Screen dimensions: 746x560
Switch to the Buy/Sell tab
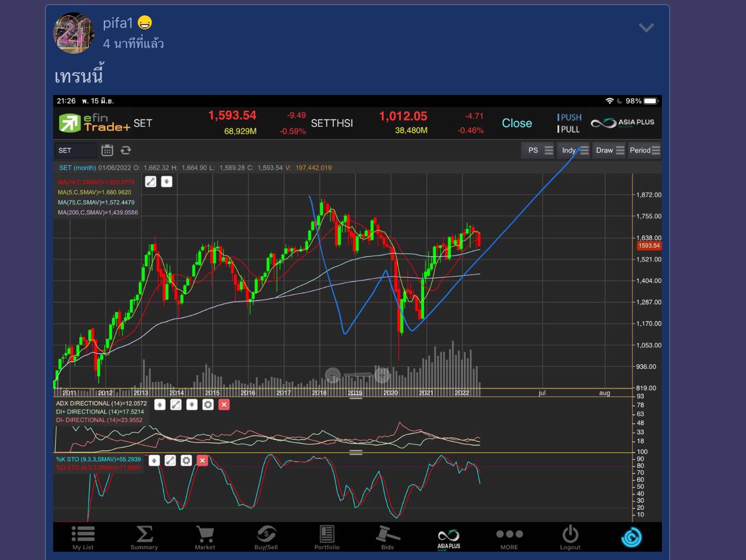[x=266, y=537]
